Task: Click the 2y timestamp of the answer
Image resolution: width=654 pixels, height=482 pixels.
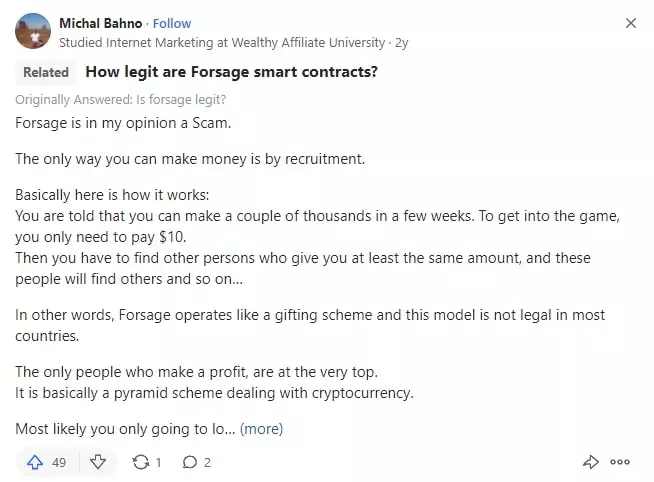Action: [x=402, y=43]
